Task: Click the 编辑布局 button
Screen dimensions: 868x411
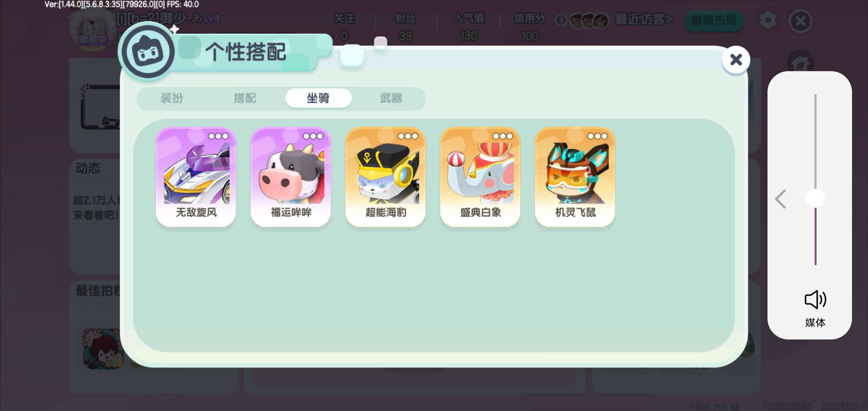Action: tap(714, 20)
